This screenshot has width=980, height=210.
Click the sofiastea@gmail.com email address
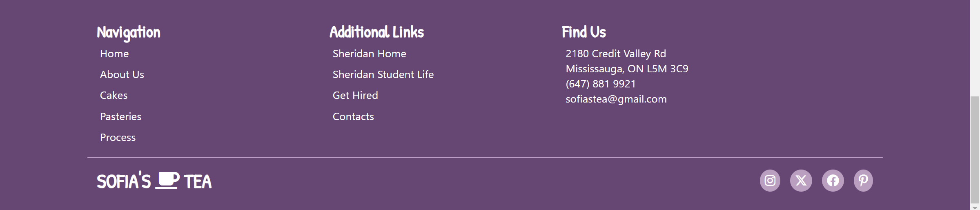616,99
